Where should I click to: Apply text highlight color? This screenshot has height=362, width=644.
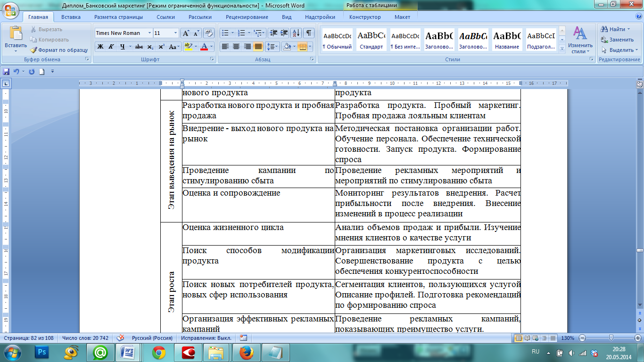188,47
